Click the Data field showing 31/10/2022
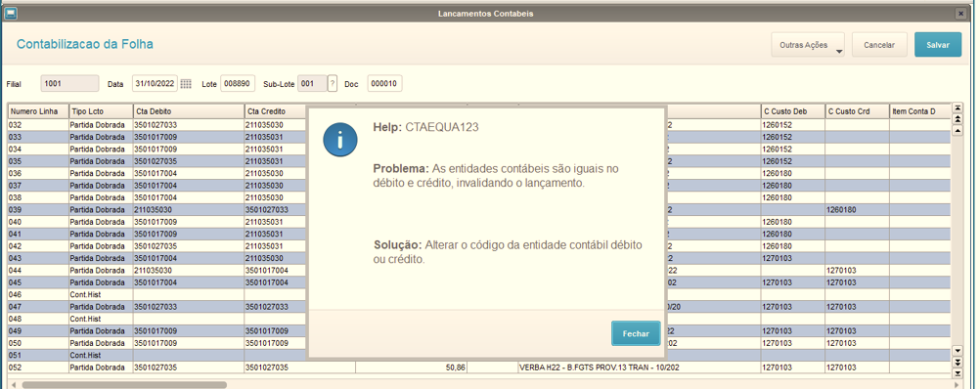The height and width of the screenshot is (389, 980). tap(156, 83)
